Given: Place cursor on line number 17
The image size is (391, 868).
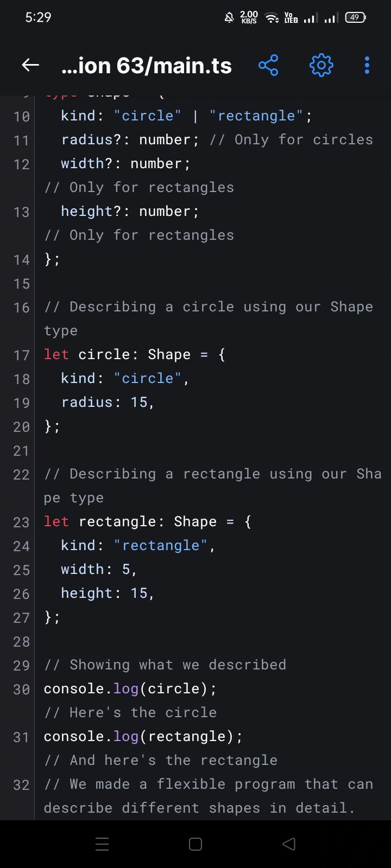Looking at the screenshot, I should pyautogui.click(x=21, y=355).
